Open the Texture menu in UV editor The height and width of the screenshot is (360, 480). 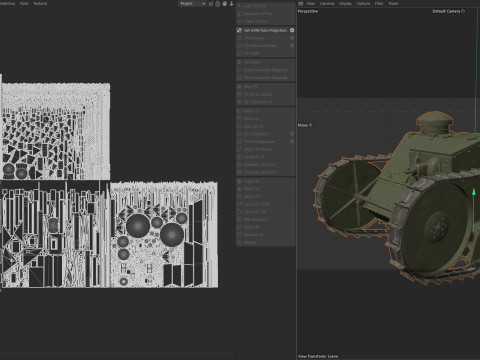coord(40,4)
